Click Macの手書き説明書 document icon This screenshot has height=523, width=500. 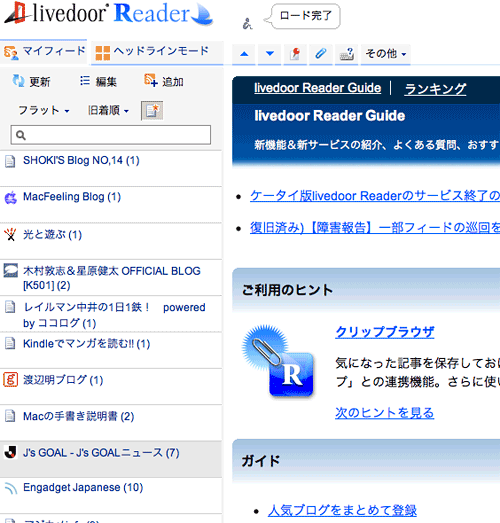(x=10, y=416)
